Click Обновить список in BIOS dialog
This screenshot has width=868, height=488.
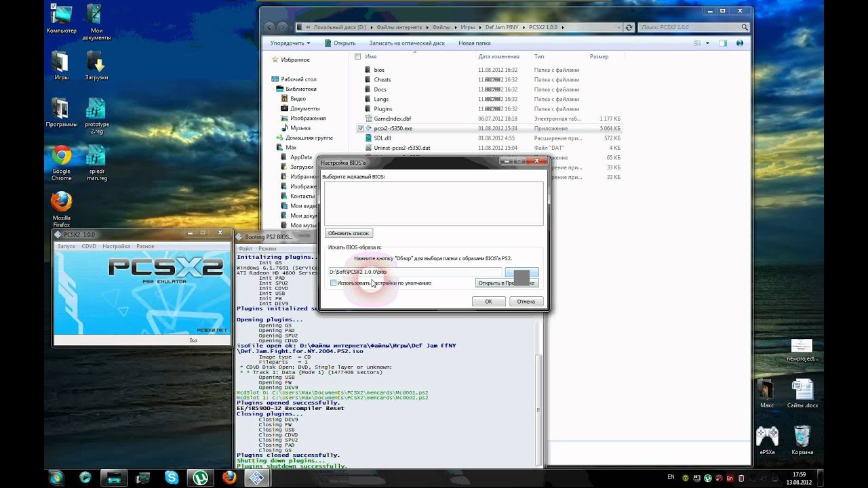point(349,233)
